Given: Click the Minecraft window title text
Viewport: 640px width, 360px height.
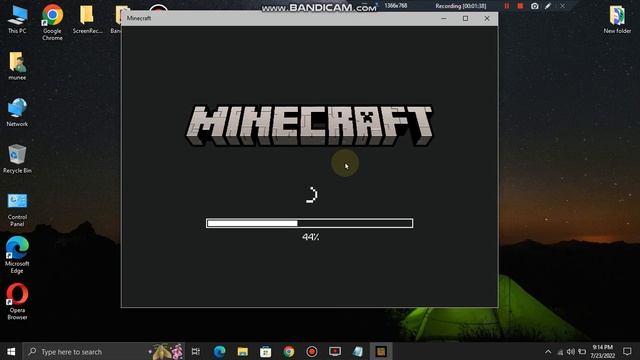Looking at the screenshot, I should pos(139,18).
